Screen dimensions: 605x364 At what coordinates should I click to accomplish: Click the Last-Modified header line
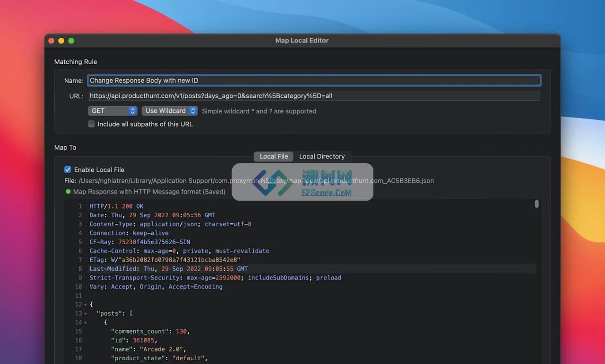tap(169, 269)
